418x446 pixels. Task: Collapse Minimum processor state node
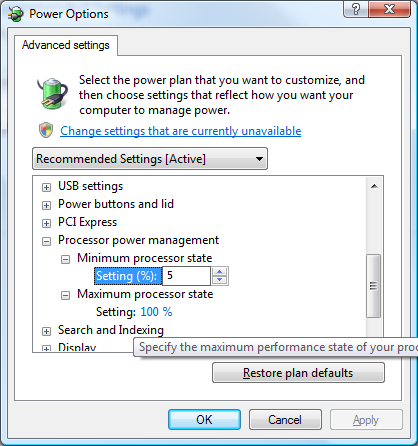coord(65,259)
